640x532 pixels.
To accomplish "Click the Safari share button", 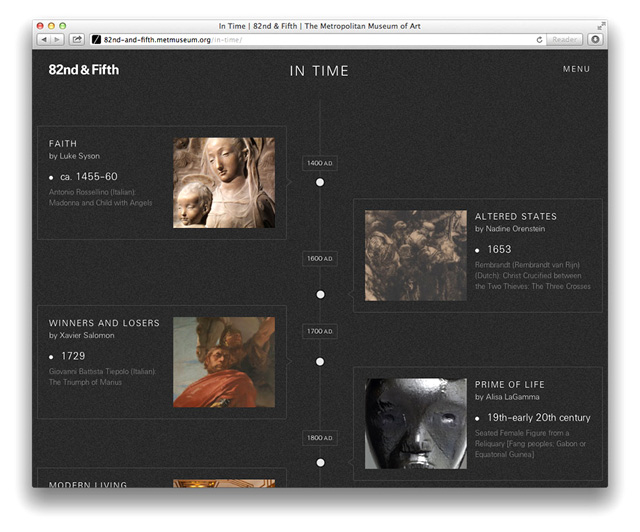I will pos(76,39).
